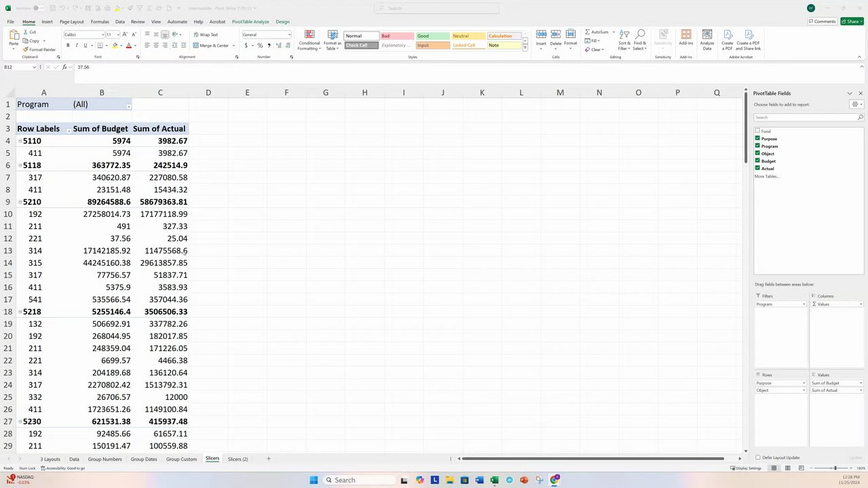Open Find & Select

(640, 40)
